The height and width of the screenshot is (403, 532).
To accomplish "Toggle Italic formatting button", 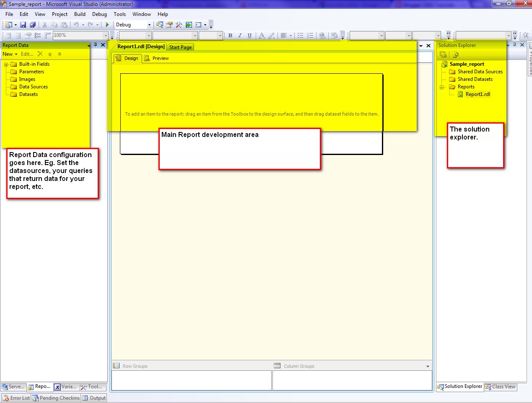I will coord(240,36).
